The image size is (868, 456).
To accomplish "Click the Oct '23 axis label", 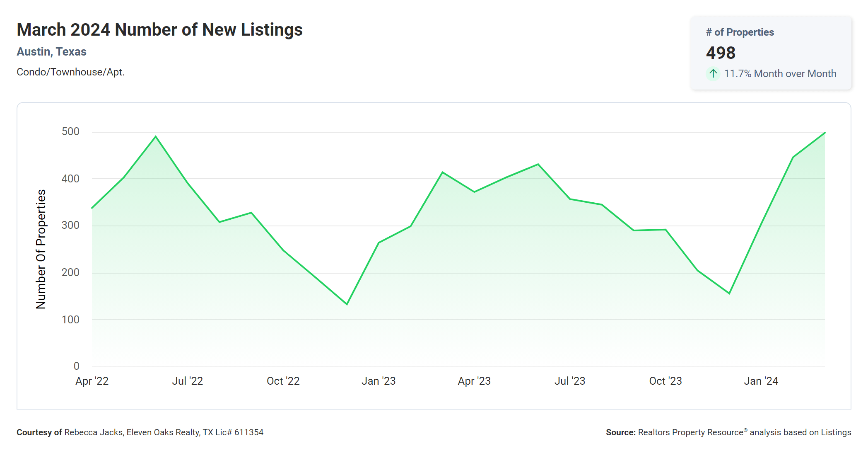I will pyautogui.click(x=665, y=381).
